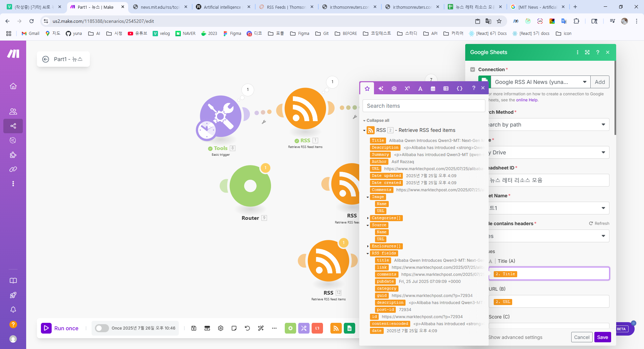Click the URL (B) mapping field
This screenshot has width=644, height=349.
[549, 302]
